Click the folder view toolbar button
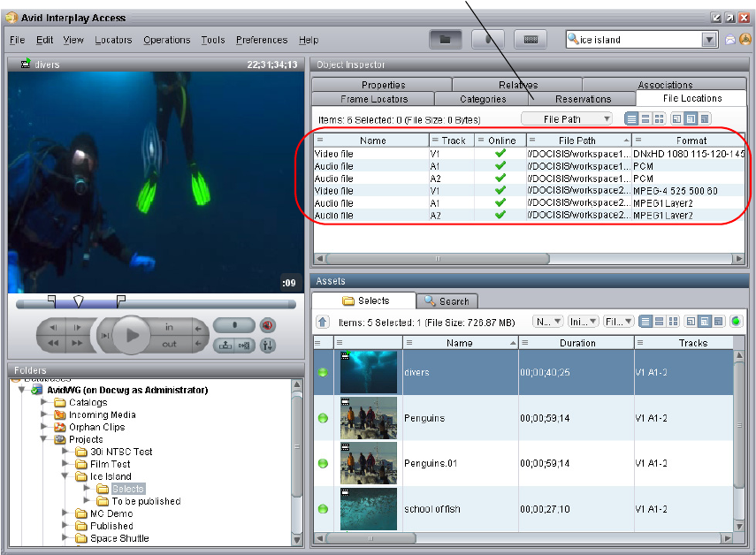 pyautogui.click(x=447, y=40)
